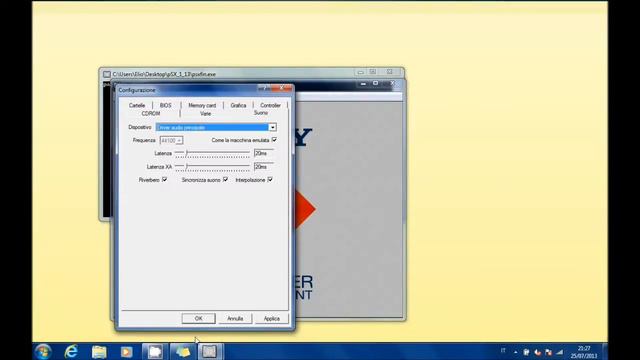The image size is (640, 360).
Task: Minimize the pSX emulator window
Action: (x=363, y=83)
